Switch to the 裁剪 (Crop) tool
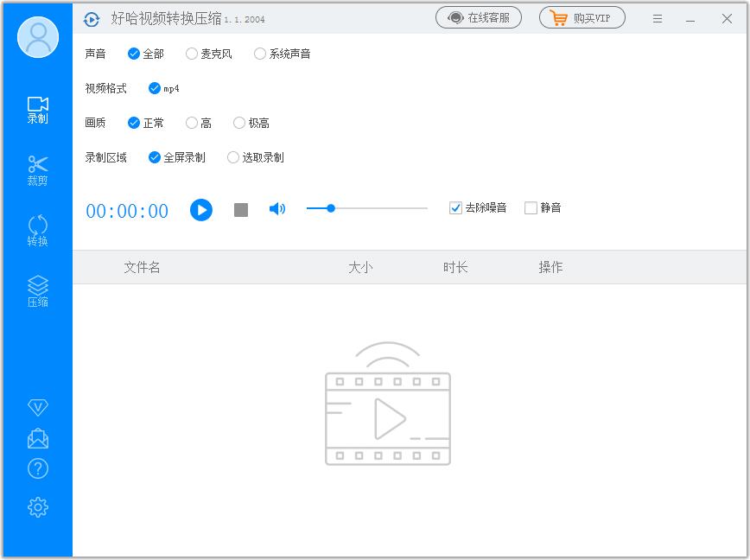Screen dimensions: 750x560 (37, 170)
